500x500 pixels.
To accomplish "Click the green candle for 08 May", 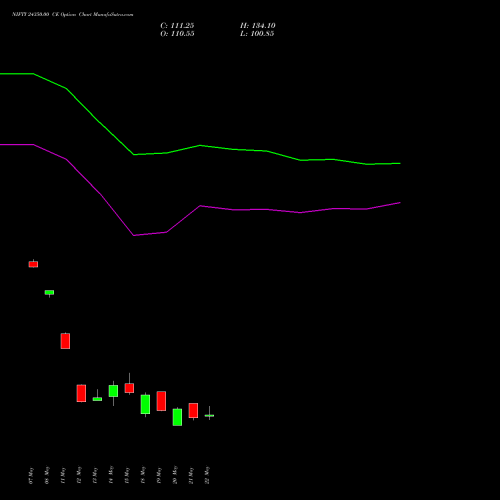I will 49,292.
